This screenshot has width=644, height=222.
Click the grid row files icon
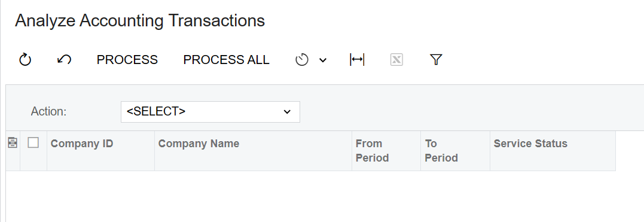tap(13, 143)
